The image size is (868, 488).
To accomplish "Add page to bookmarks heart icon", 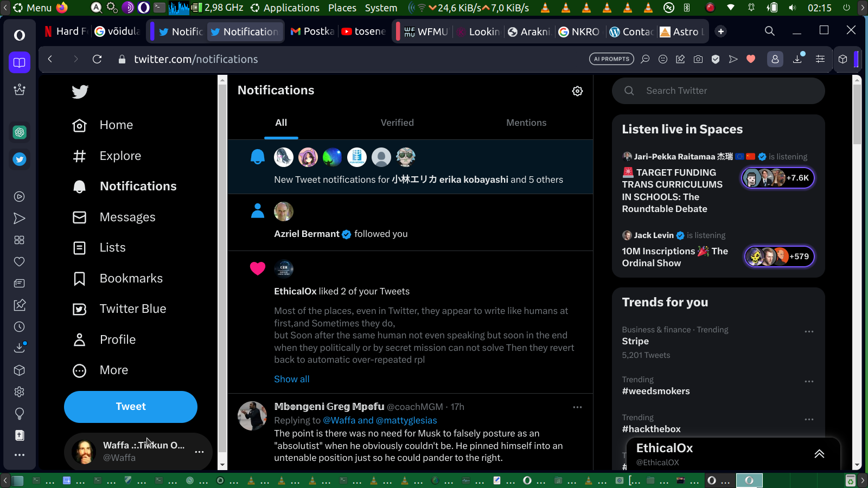I will tap(751, 59).
